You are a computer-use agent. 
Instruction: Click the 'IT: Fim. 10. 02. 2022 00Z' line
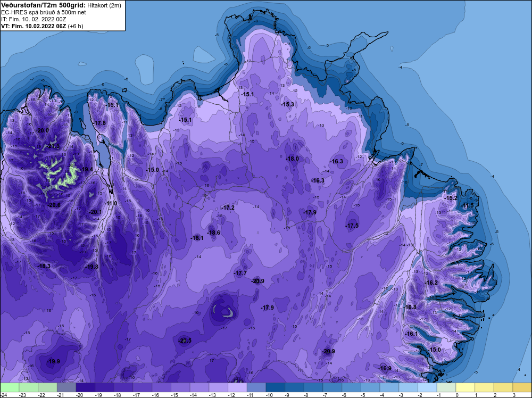click(33, 19)
